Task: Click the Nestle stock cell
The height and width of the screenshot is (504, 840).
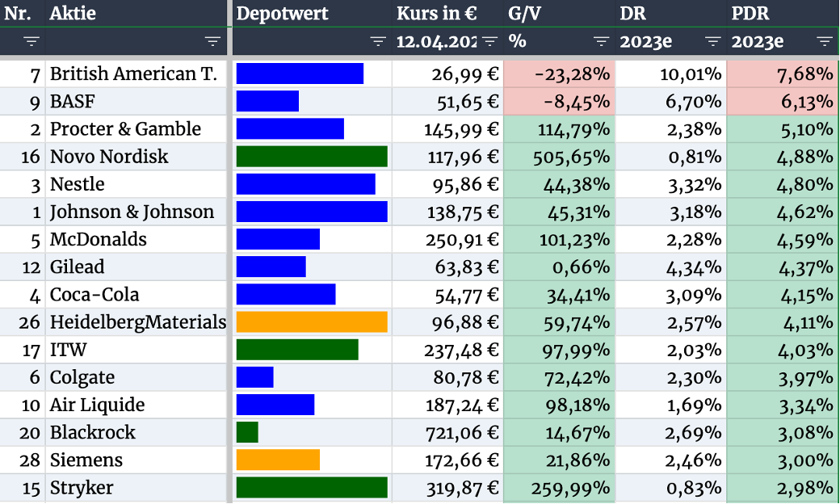Action: [136, 183]
